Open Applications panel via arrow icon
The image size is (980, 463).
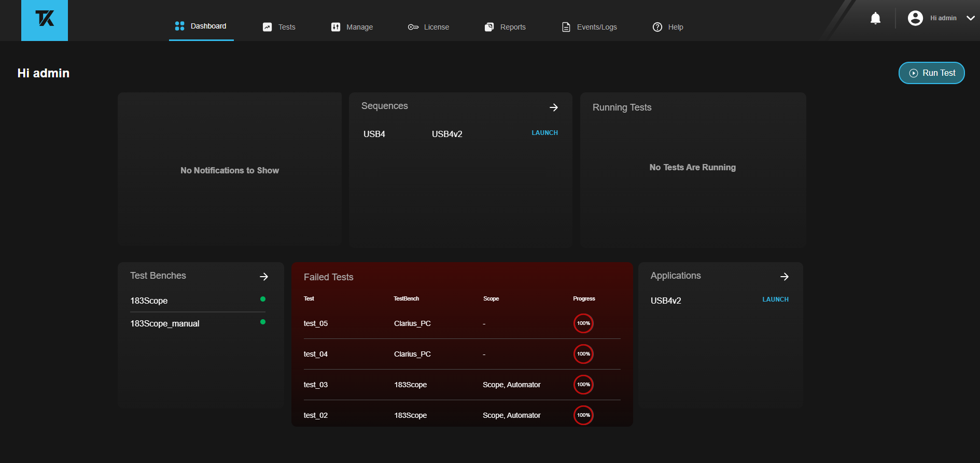784,277
